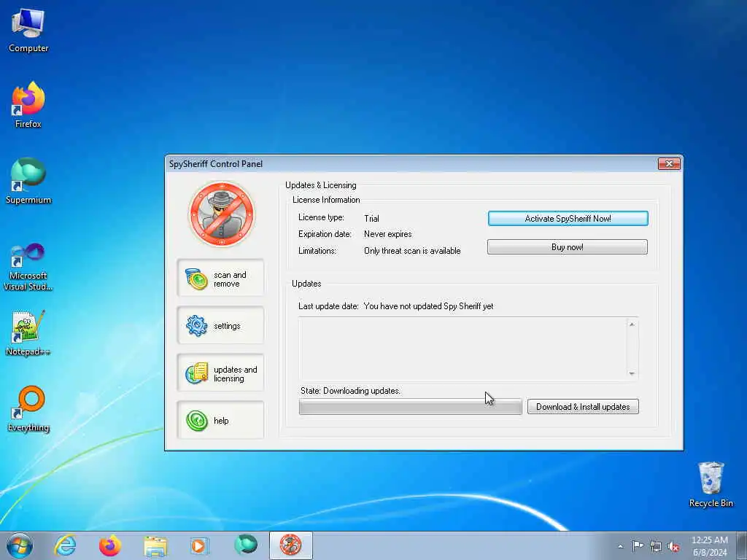Open the Windows Start menu orb
The width and height of the screenshot is (747, 560).
pyautogui.click(x=20, y=545)
